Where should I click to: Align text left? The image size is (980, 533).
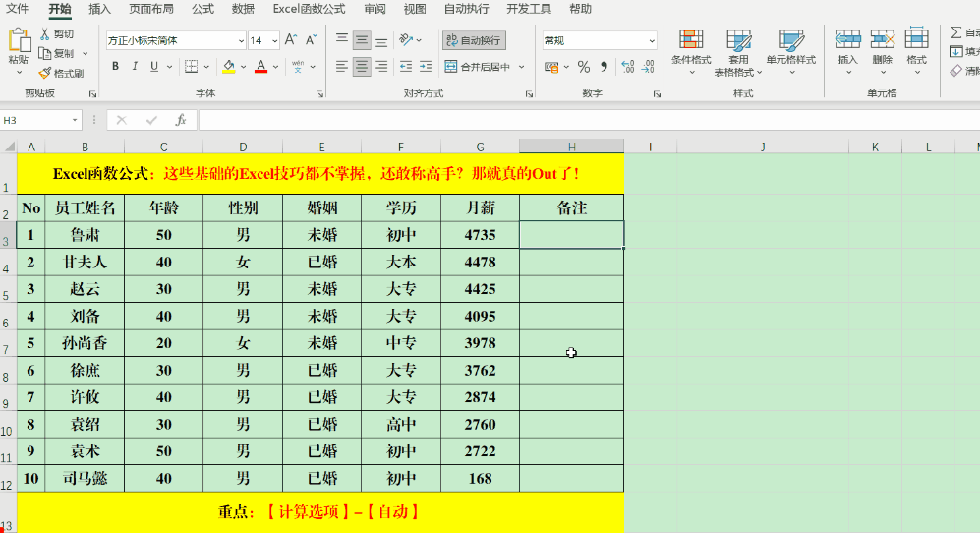(x=342, y=66)
